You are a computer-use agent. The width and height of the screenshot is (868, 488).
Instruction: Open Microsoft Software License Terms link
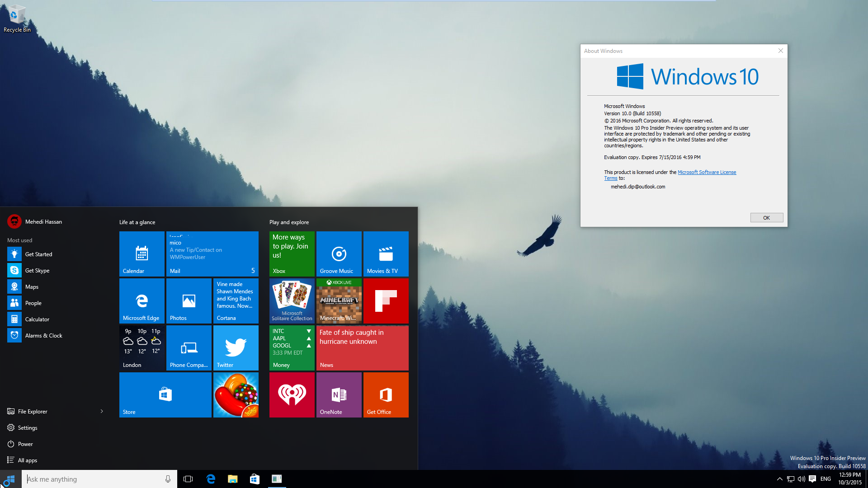707,172
